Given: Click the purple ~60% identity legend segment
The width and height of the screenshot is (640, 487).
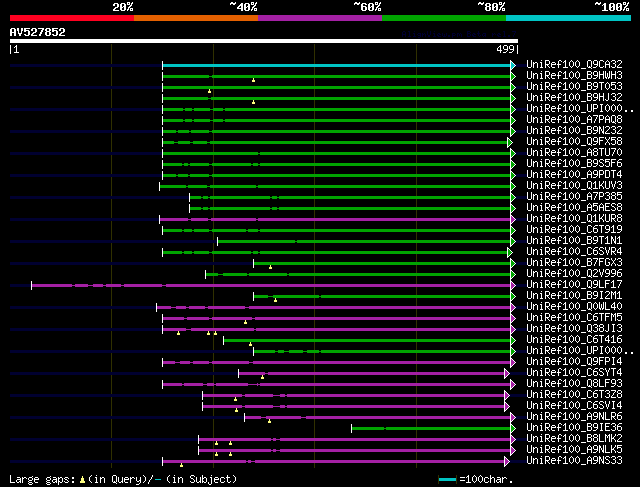Looking at the screenshot, I should (x=320, y=18).
